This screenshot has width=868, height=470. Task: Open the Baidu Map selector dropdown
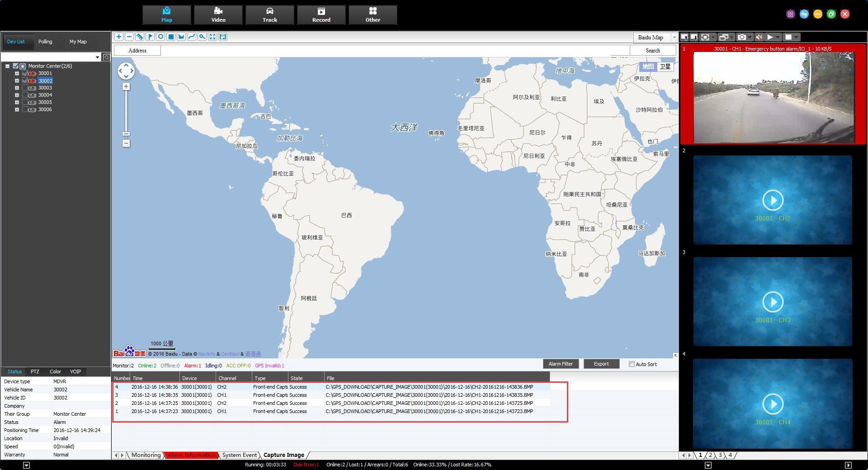pos(674,37)
